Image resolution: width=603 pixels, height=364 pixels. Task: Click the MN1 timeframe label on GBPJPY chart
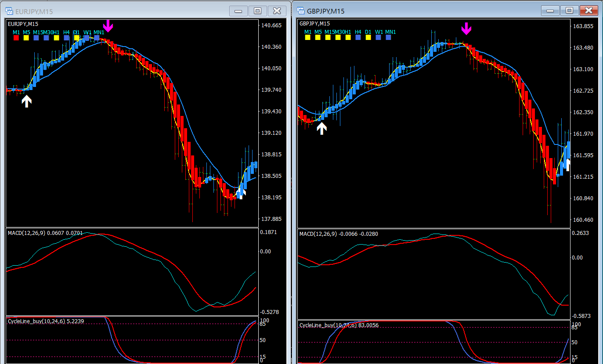[390, 32]
